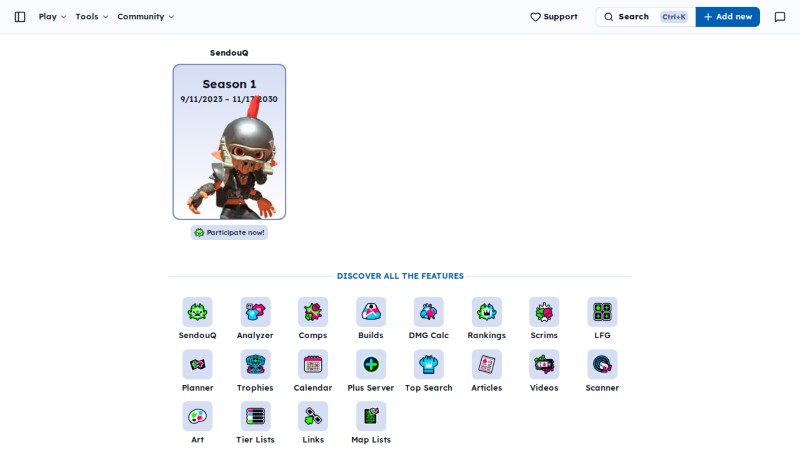Open the Top Search feature icon

click(x=429, y=364)
